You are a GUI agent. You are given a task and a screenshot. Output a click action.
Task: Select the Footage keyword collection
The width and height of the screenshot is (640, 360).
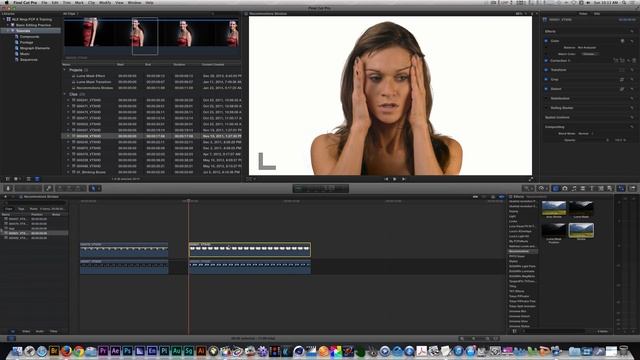coord(27,42)
